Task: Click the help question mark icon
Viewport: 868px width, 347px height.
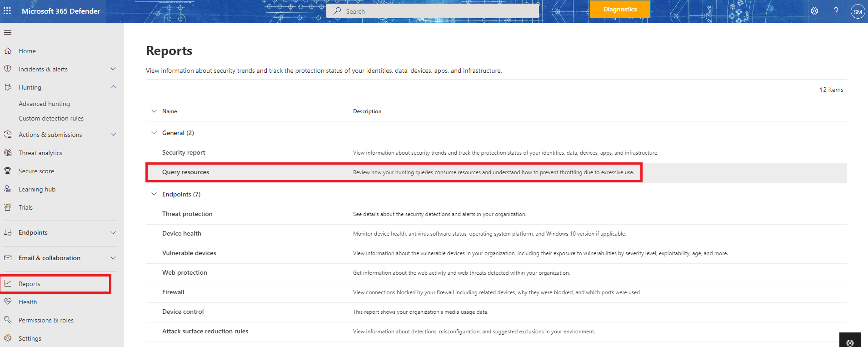Action: (x=836, y=11)
